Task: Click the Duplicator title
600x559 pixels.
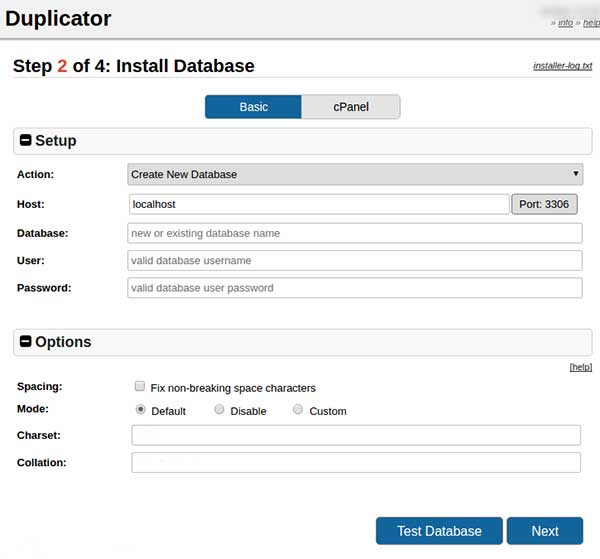Action: 58,18
